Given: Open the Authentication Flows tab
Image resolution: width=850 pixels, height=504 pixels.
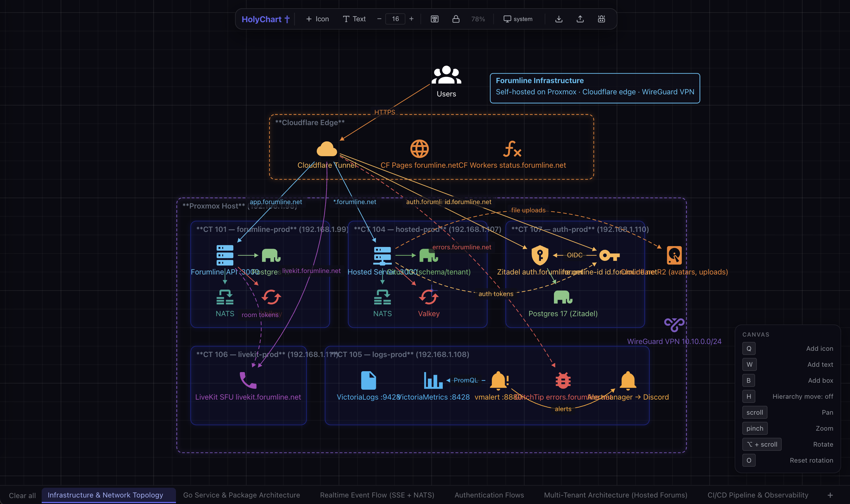Looking at the screenshot, I should pos(489,495).
